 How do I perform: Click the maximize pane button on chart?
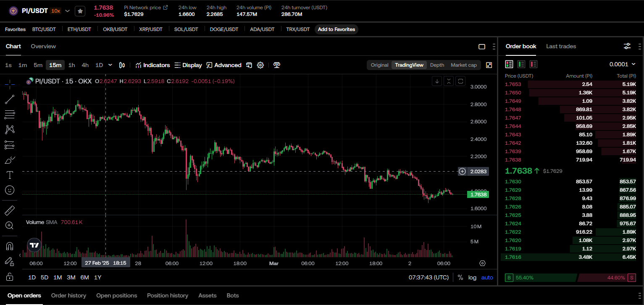[x=461, y=81]
